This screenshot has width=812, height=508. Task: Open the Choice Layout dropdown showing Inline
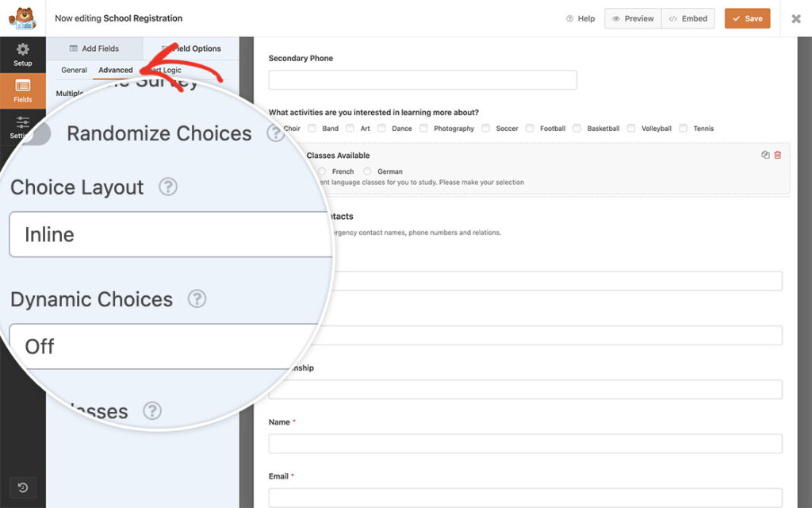coord(171,234)
